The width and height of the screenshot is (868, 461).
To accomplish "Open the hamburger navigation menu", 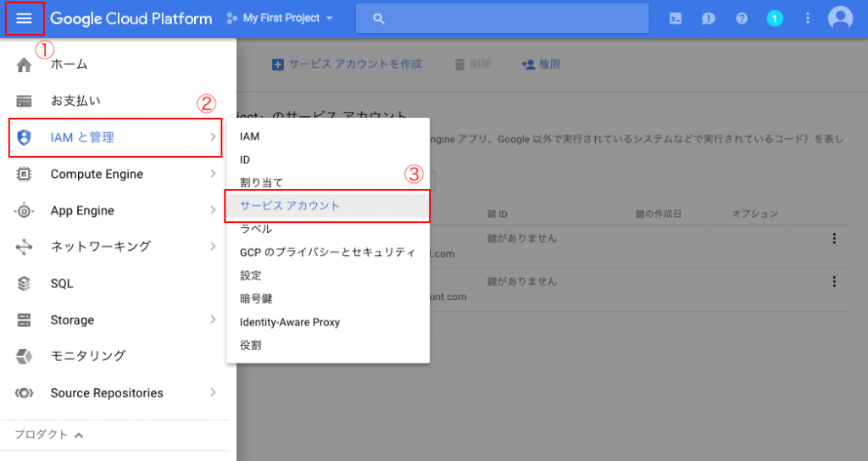I will click(x=24, y=19).
